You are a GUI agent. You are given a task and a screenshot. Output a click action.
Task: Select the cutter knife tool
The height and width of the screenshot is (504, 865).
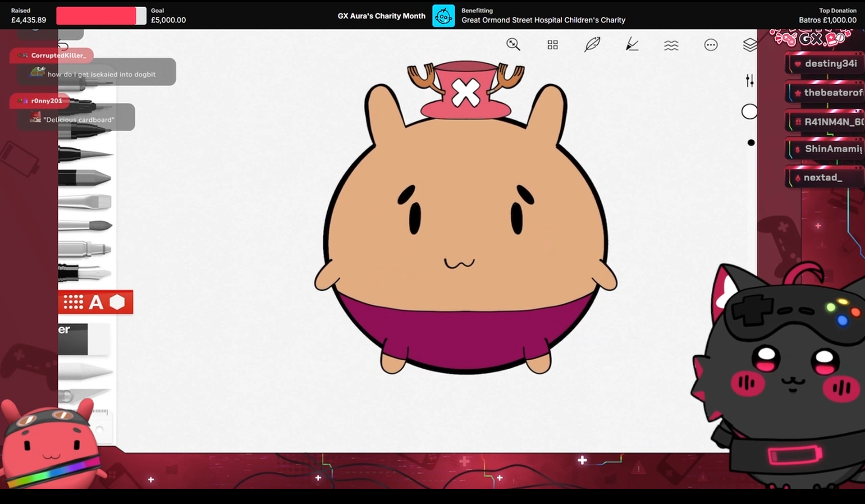(x=84, y=395)
